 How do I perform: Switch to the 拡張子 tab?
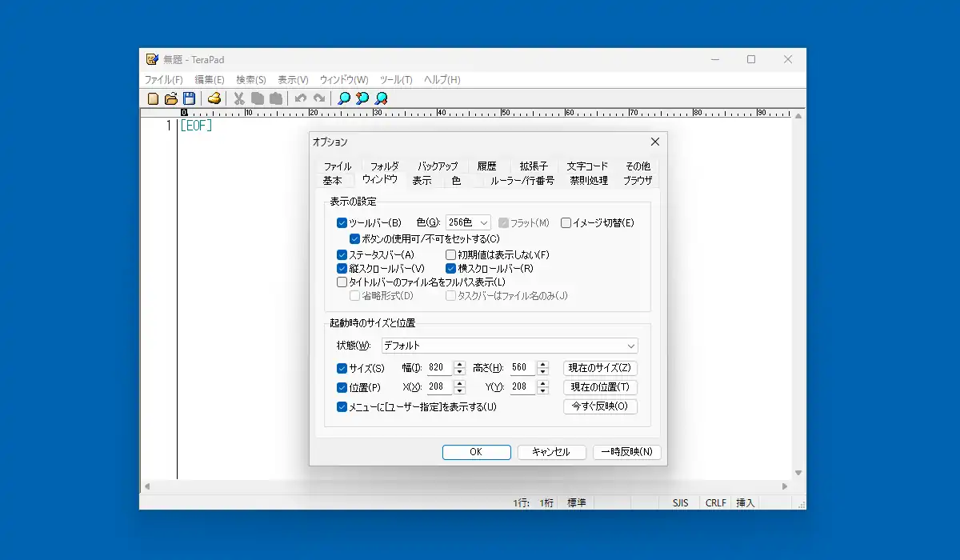pos(534,166)
